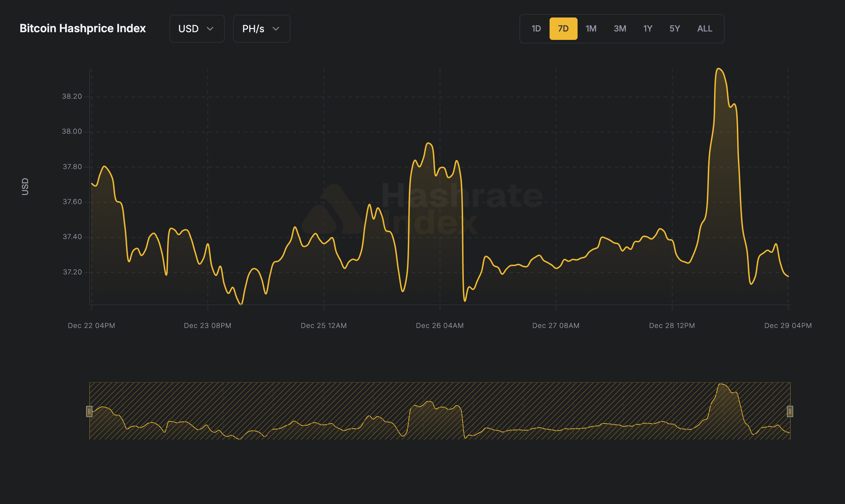Click the Dec 25 12AM axis label
The width and height of the screenshot is (845, 504).
coord(323,325)
